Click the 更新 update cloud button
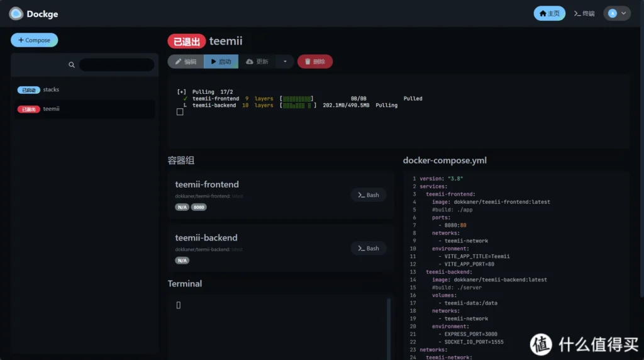Viewport: 644px width, 360px height. pyautogui.click(x=257, y=62)
